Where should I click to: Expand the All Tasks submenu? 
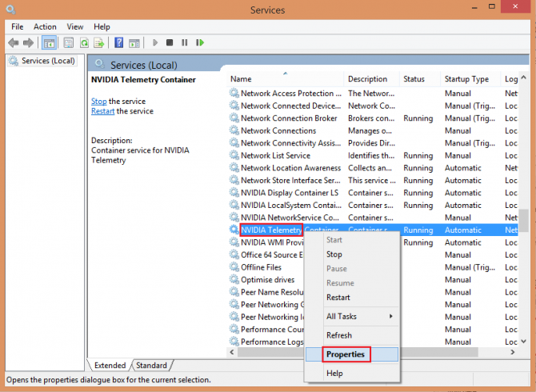352,317
